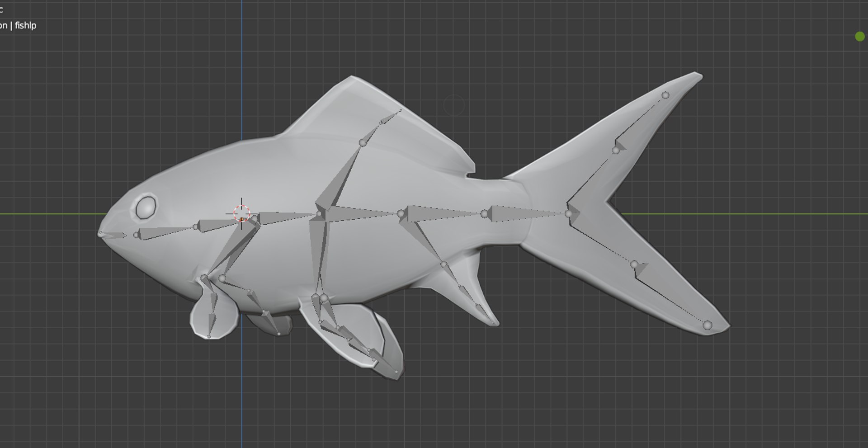The image size is (868, 448).
Task: Select the dorsal fin tip bone end
Action: pos(401,110)
